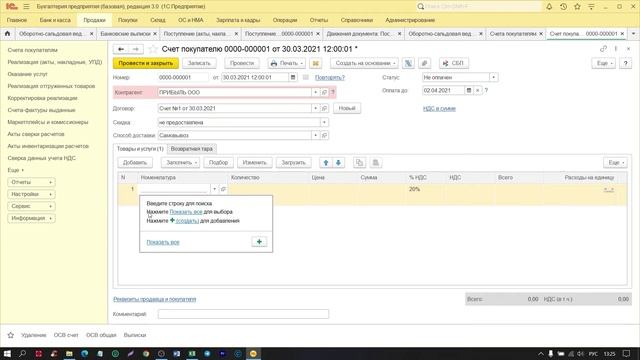This screenshot has width=640, height=360.
Task: Click Показать все link at popup bottom
Action: coord(163,242)
